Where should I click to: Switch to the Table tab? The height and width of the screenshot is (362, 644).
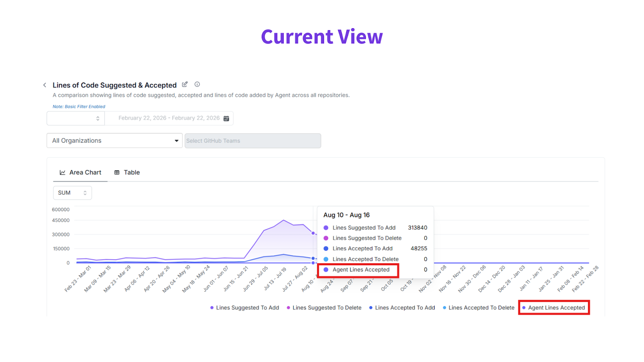click(132, 173)
